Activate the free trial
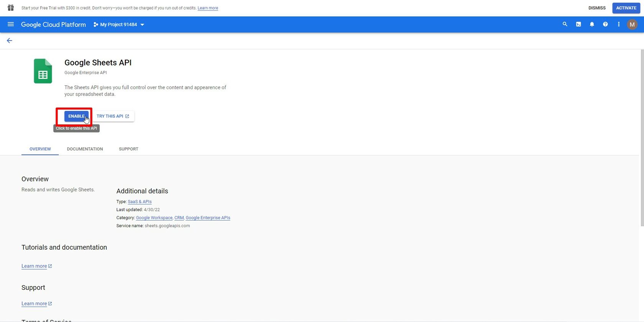Viewport: 644px width, 322px height. 626,8
